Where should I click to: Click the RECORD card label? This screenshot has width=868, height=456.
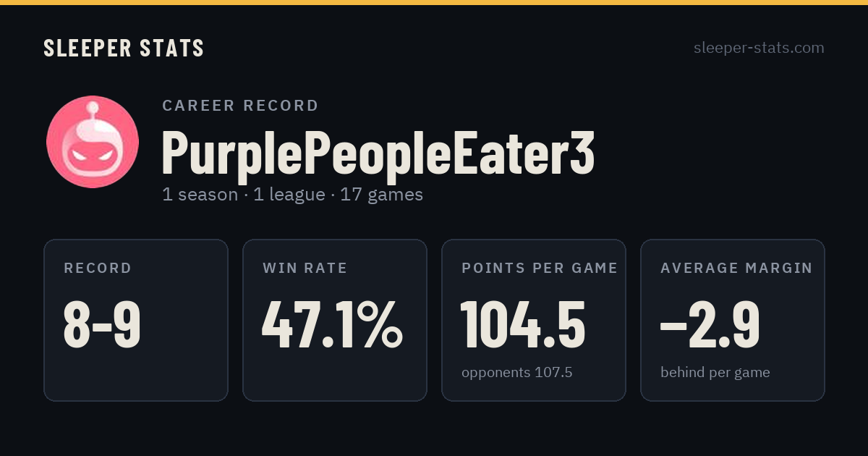pos(98,269)
